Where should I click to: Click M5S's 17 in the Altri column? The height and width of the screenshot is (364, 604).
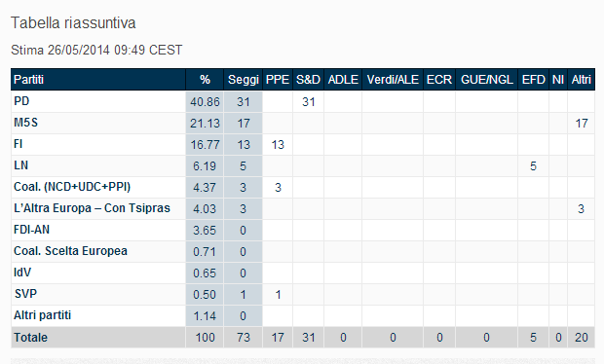pos(582,124)
